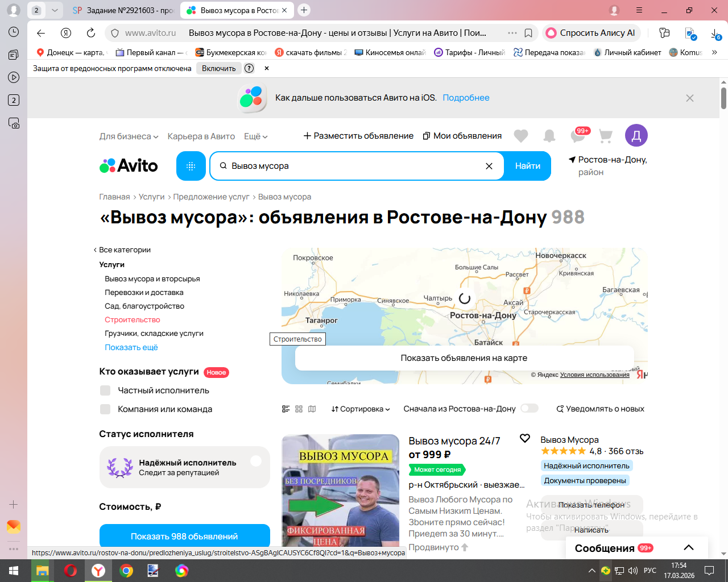Bookmark this page with the bookmark icon

point(528,33)
